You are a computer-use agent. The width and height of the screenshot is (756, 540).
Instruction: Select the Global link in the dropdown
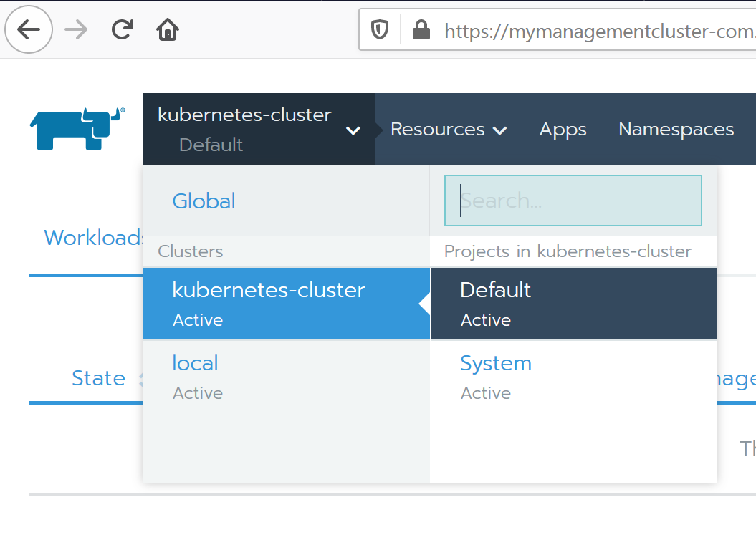[x=204, y=201]
